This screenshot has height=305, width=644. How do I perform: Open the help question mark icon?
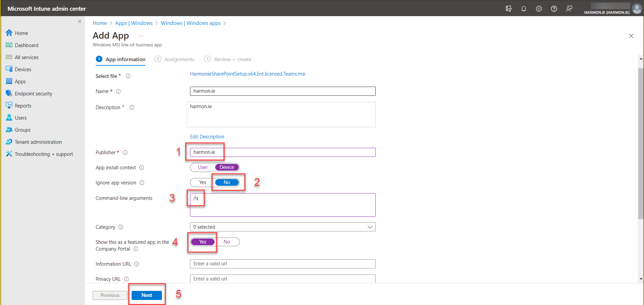click(554, 9)
